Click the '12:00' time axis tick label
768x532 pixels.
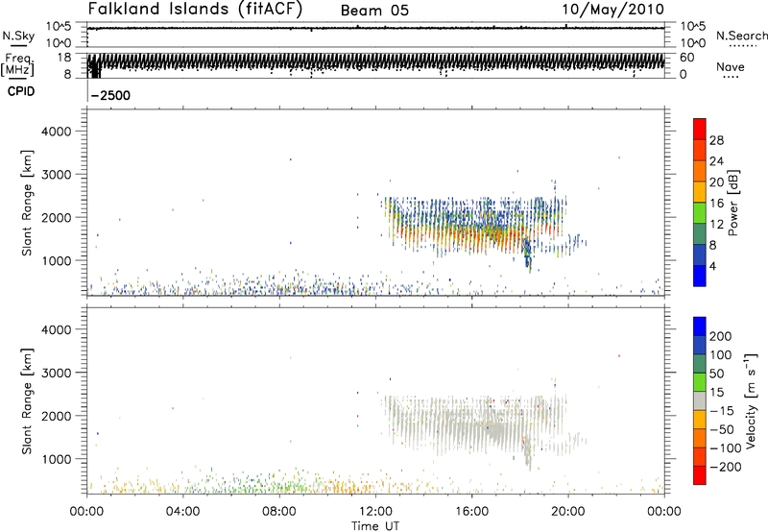click(375, 512)
